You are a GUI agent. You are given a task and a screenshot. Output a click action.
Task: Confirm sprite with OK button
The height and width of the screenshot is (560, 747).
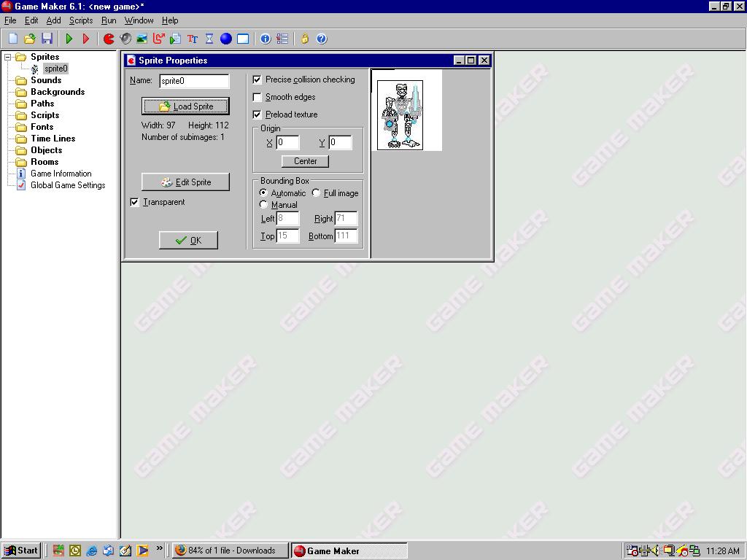tap(188, 240)
